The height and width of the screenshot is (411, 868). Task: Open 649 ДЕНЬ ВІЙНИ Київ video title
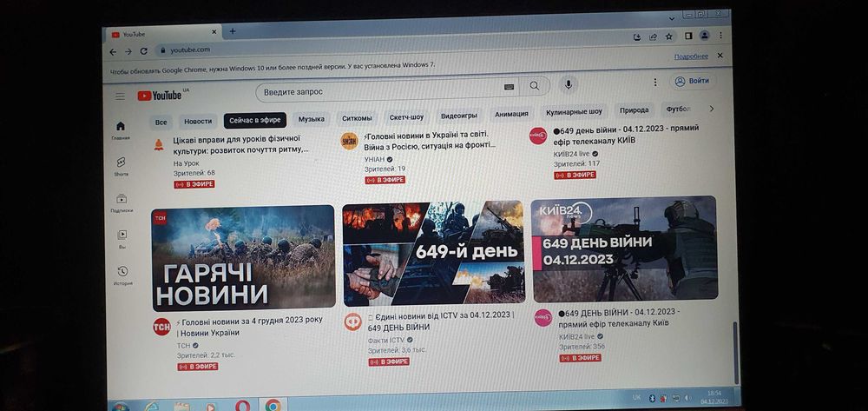[x=619, y=317]
